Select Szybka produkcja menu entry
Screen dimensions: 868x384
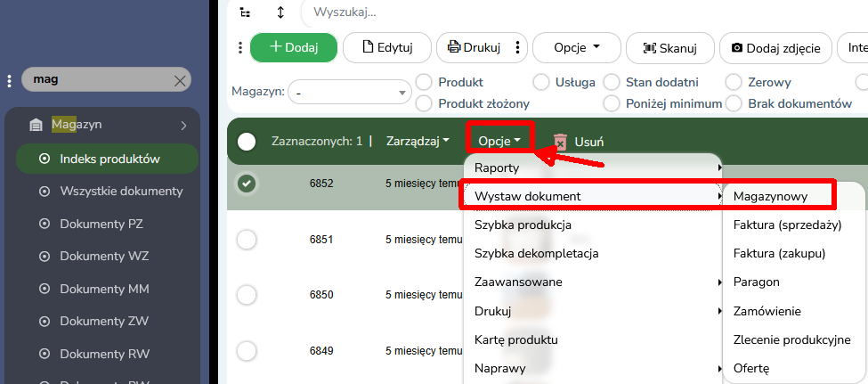(x=523, y=224)
